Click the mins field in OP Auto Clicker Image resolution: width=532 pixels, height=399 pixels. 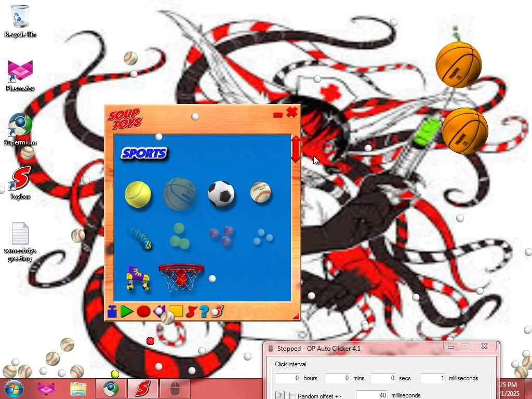click(338, 378)
